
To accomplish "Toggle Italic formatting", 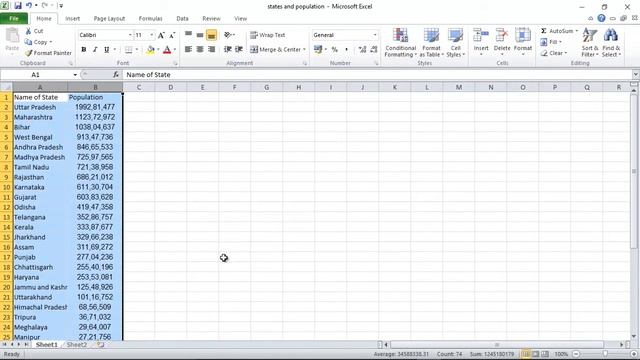I will (95, 49).
